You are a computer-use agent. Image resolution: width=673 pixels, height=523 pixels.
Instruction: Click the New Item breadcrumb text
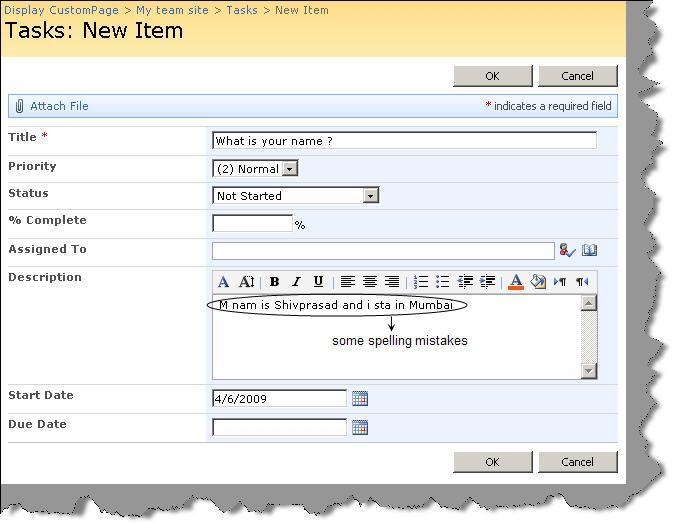302,10
